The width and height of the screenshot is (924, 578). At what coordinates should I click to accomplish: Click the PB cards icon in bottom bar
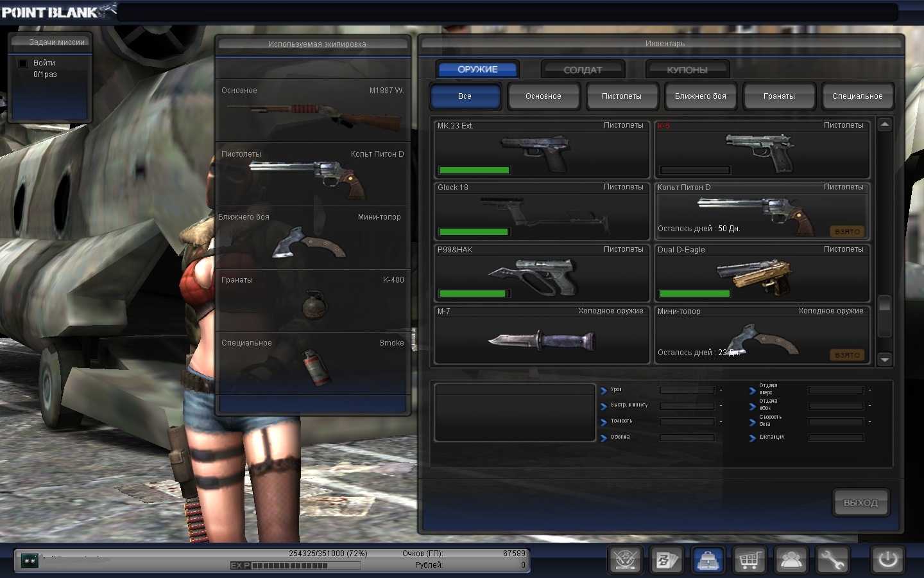click(x=667, y=560)
